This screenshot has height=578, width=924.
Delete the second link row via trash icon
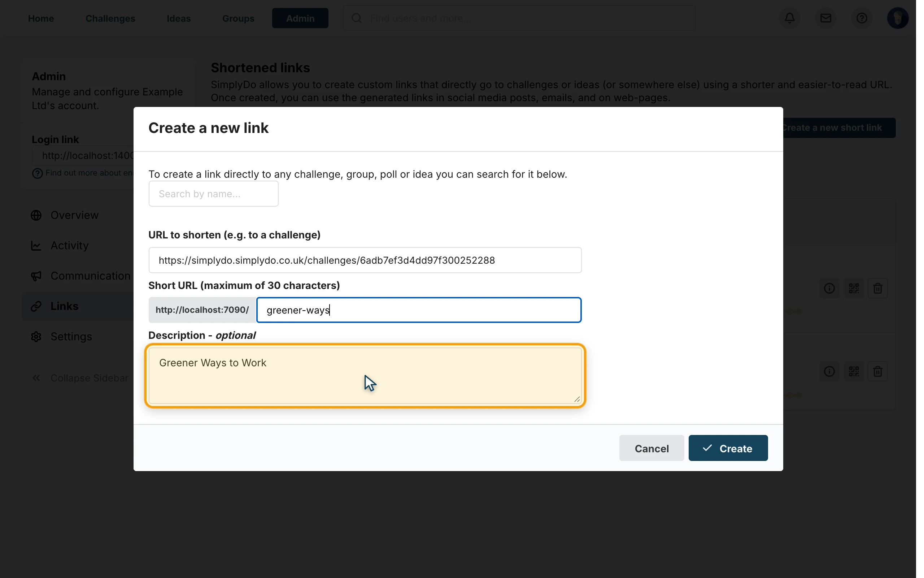pyautogui.click(x=877, y=371)
